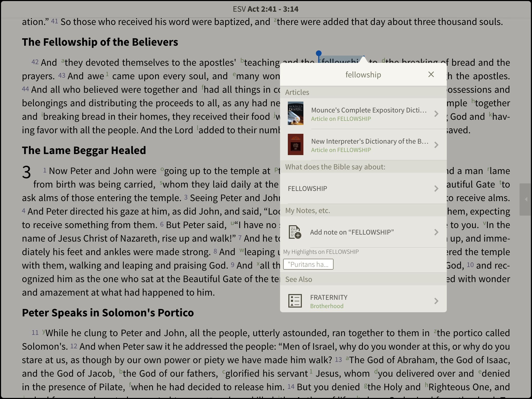Open cross-reference y before "While he clung"

[x=44, y=331]
